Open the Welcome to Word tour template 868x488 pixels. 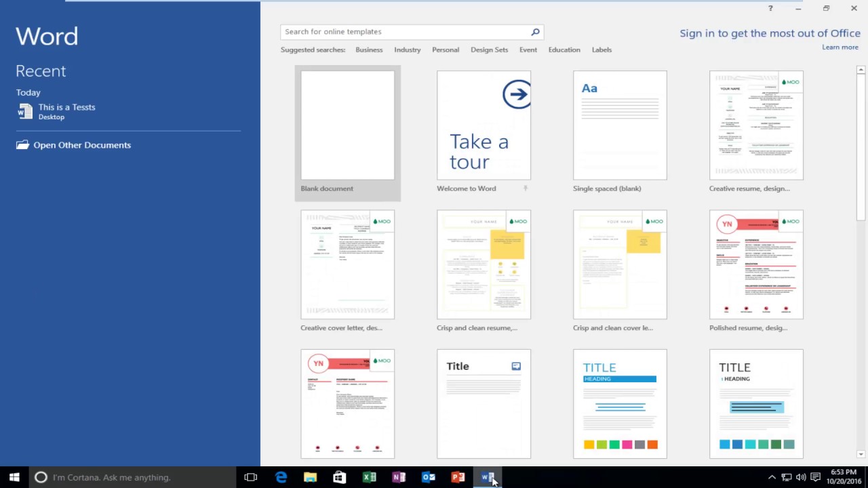[484, 125]
